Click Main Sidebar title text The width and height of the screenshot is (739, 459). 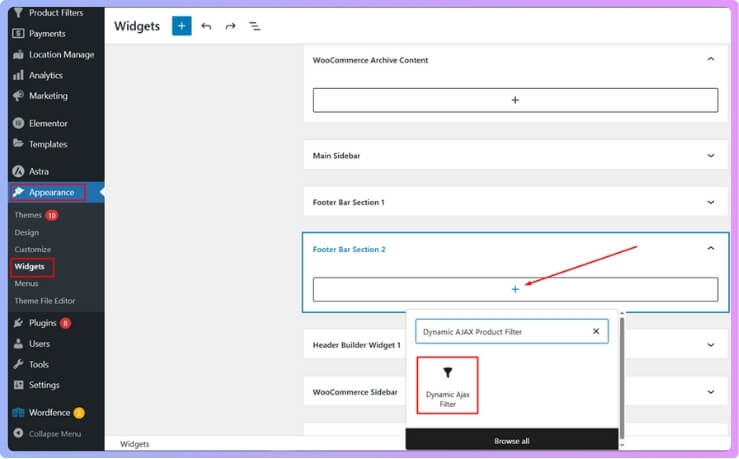(x=337, y=156)
